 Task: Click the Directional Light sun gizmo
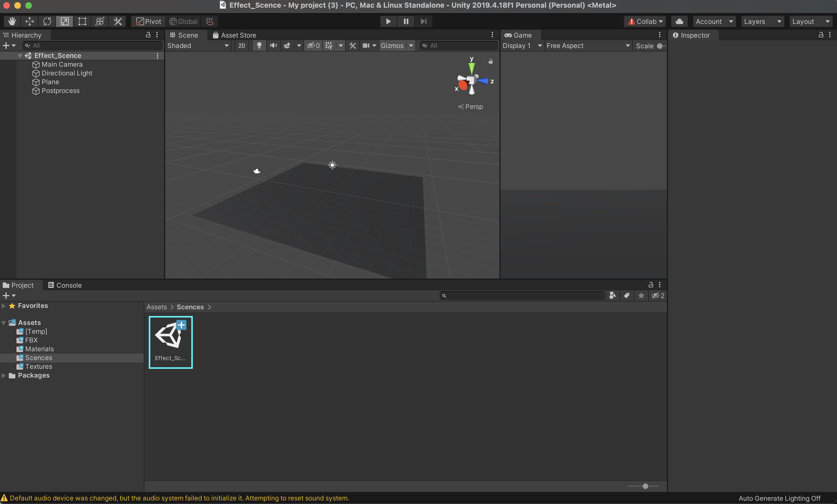pos(332,165)
